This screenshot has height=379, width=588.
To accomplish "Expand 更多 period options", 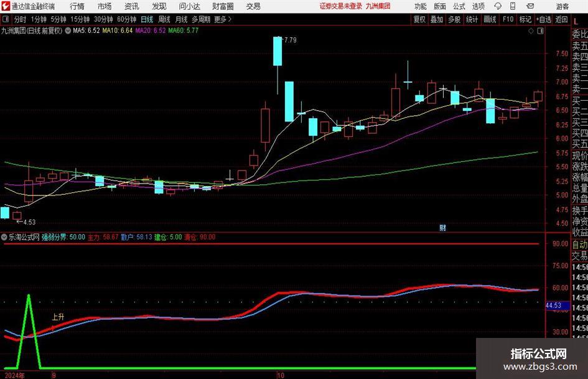I will click(x=223, y=19).
